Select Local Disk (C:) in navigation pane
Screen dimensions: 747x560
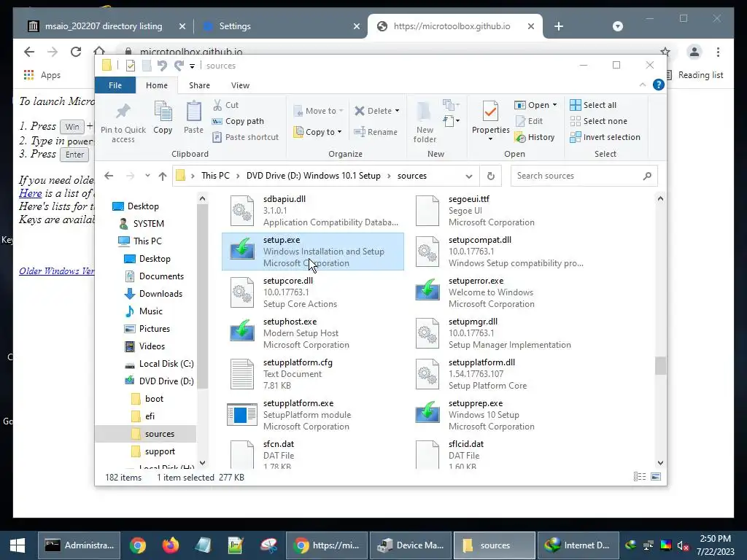click(x=159, y=364)
